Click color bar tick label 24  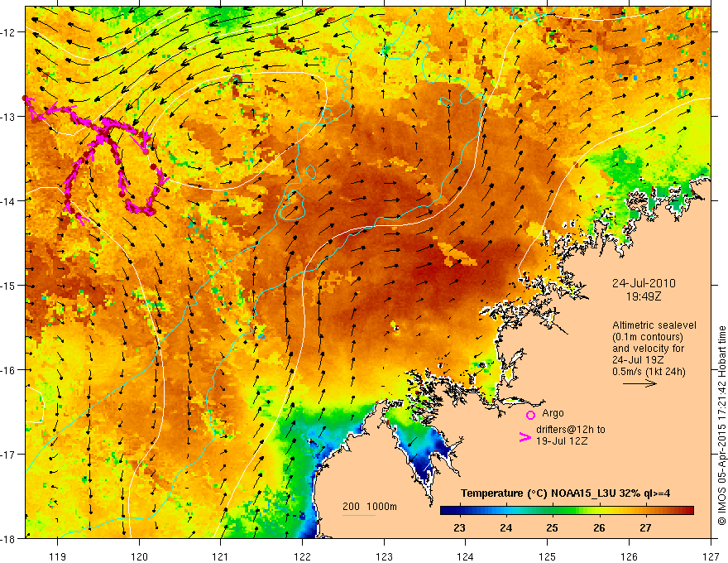506,528
